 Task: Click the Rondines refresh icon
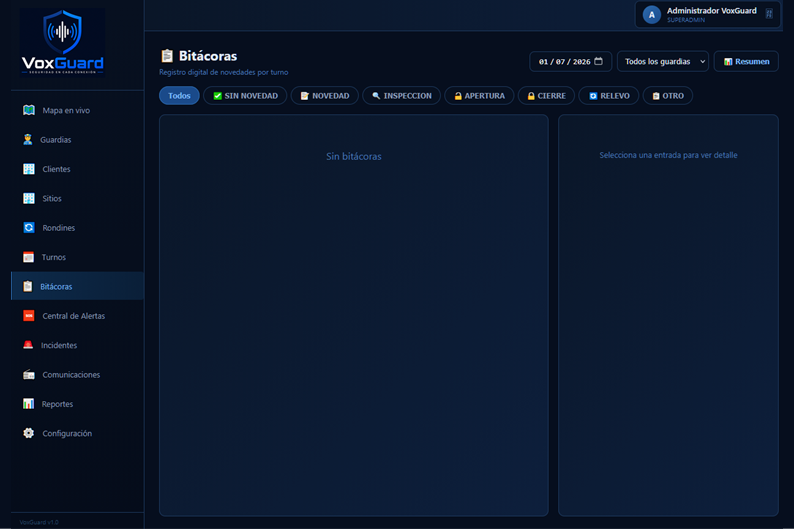pyautogui.click(x=29, y=227)
